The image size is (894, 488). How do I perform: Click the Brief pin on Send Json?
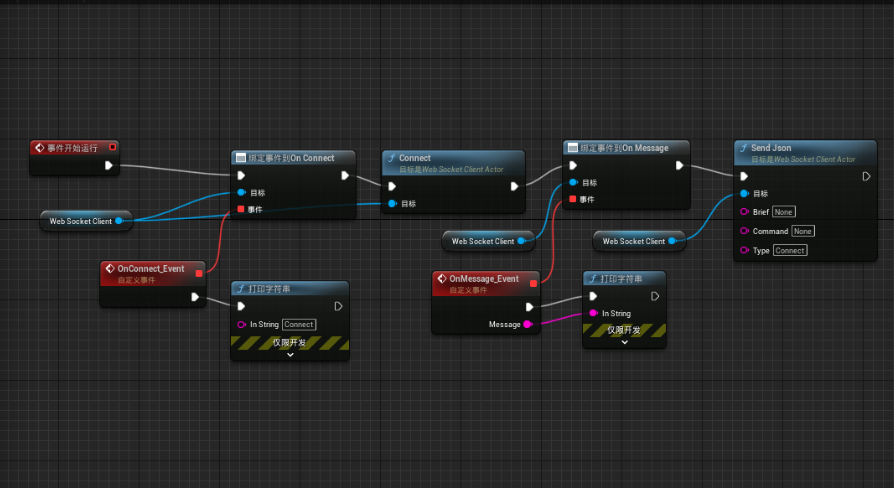tap(744, 212)
